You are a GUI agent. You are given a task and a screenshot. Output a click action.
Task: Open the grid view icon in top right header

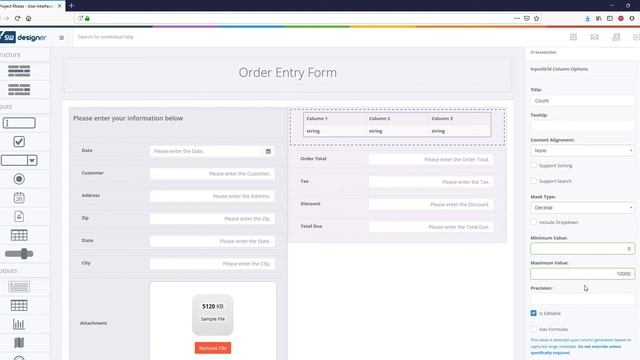[573, 37]
